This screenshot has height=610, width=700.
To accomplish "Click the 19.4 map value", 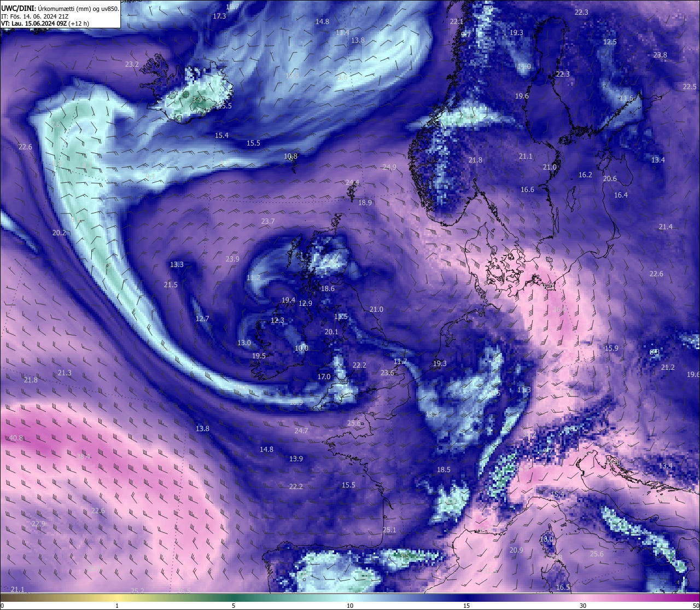I will [288, 300].
